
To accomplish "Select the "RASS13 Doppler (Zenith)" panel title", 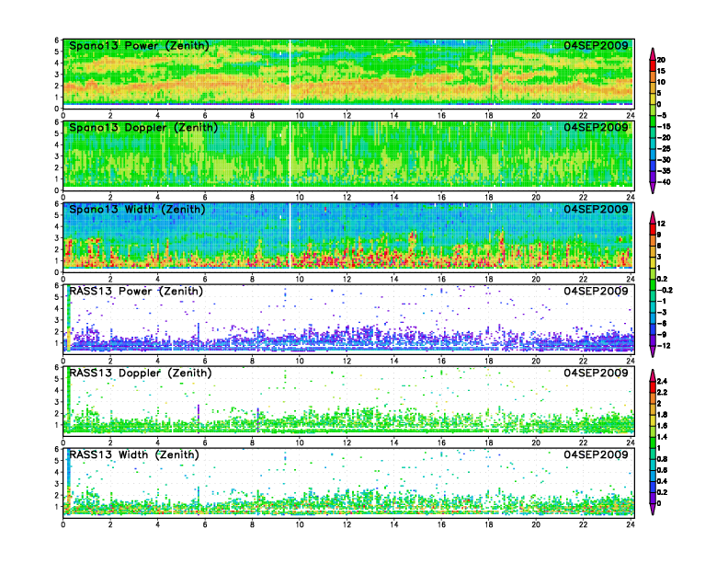I will (141, 373).
